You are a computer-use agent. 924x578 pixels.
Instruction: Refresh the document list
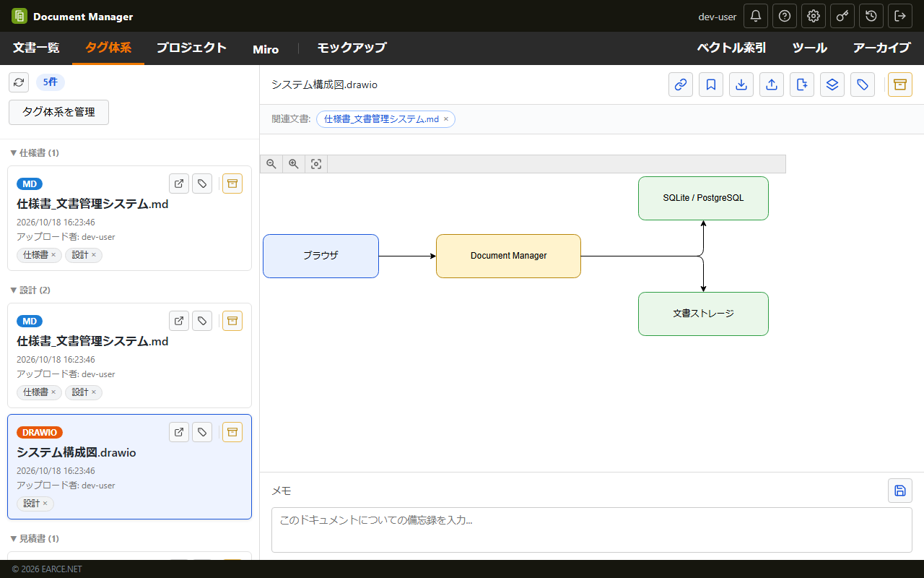19,82
